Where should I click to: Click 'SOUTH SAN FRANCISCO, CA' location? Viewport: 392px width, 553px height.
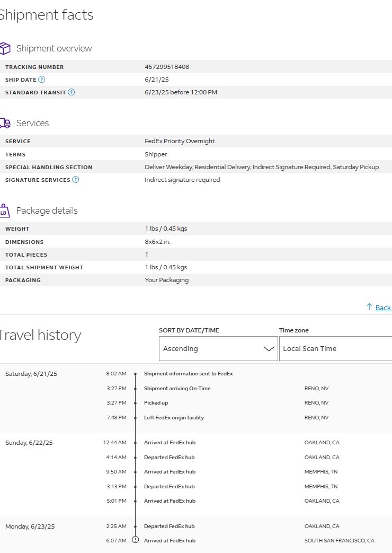pos(339,540)
